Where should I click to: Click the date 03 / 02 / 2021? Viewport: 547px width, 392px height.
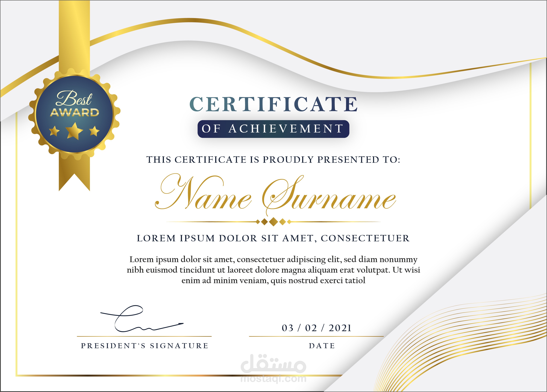316,328
